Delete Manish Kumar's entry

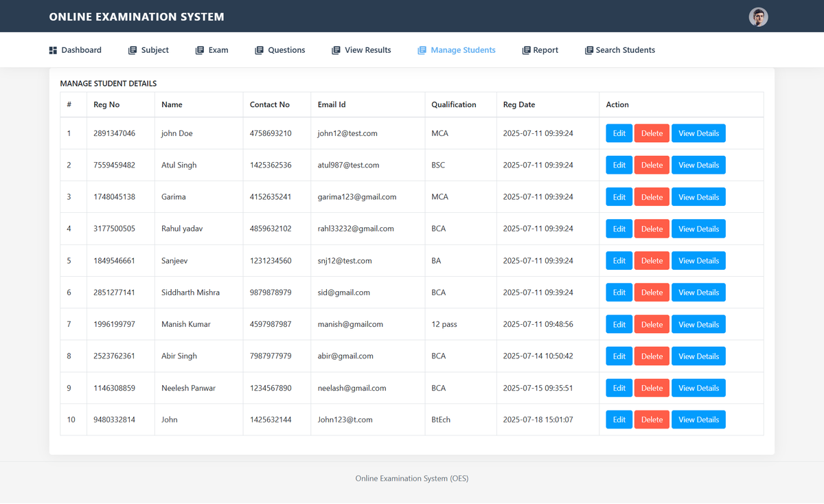pos(652,324)
